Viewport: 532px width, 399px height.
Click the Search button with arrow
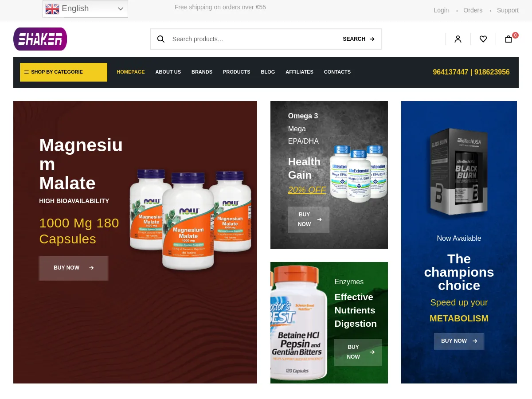point(359,39)
